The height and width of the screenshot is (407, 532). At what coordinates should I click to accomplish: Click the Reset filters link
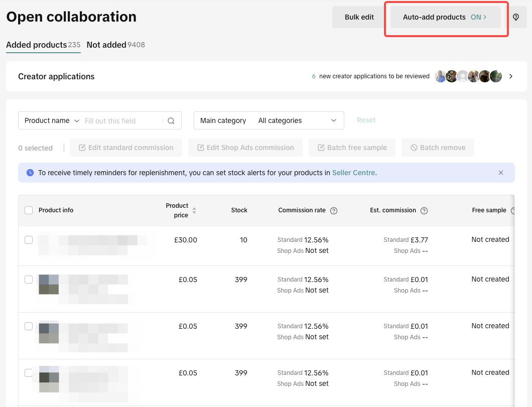coord(366,120)
